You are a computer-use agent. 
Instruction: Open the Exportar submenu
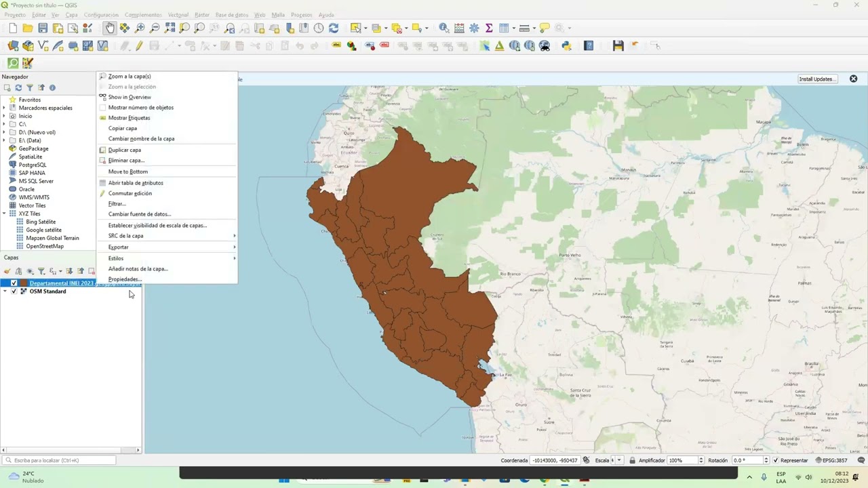[x=167, y=247]
